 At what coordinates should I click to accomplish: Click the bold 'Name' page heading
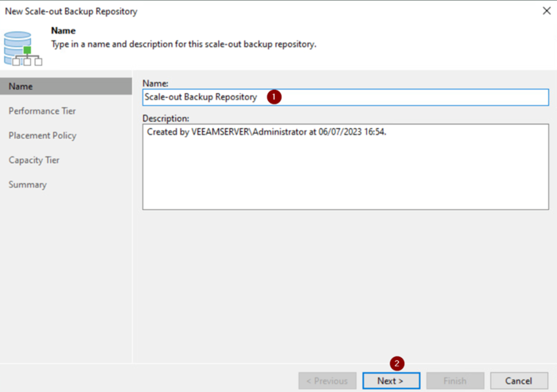coord(63,30)
